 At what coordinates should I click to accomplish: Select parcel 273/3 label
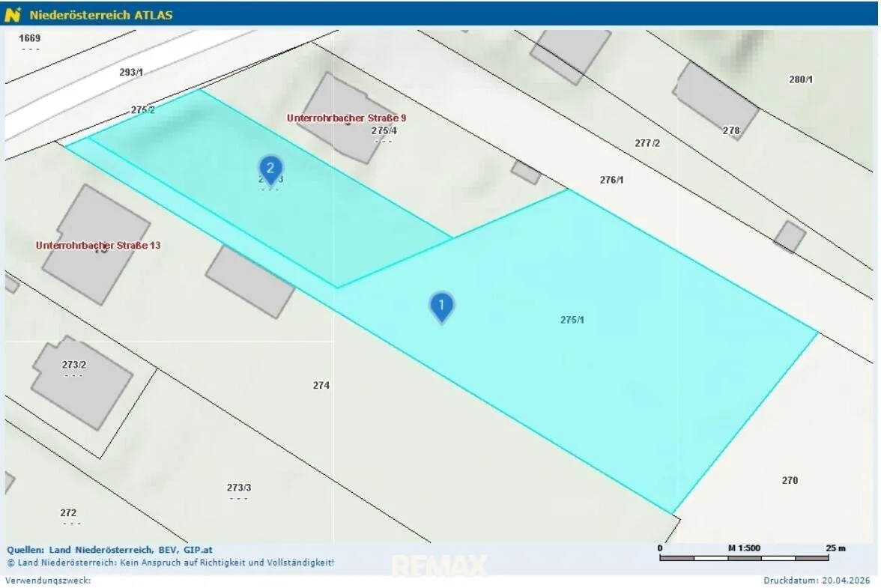coord(239,488)
